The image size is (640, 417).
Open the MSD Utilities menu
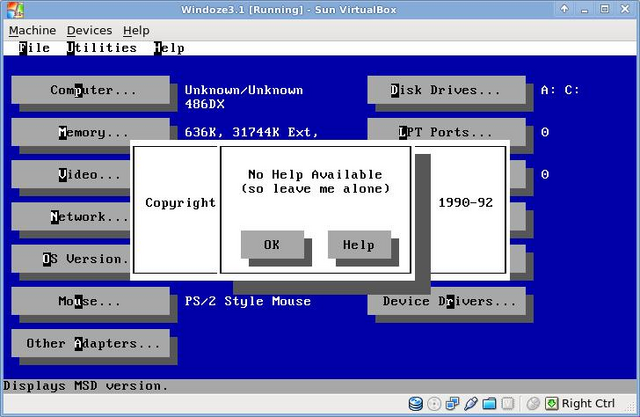click(x=102, y=48)
